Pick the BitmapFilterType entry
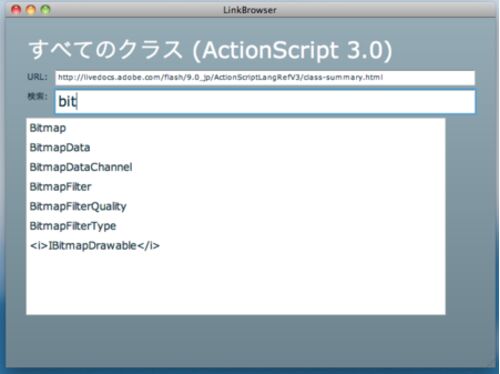500x374 pixels. click(x=236, y=226)
